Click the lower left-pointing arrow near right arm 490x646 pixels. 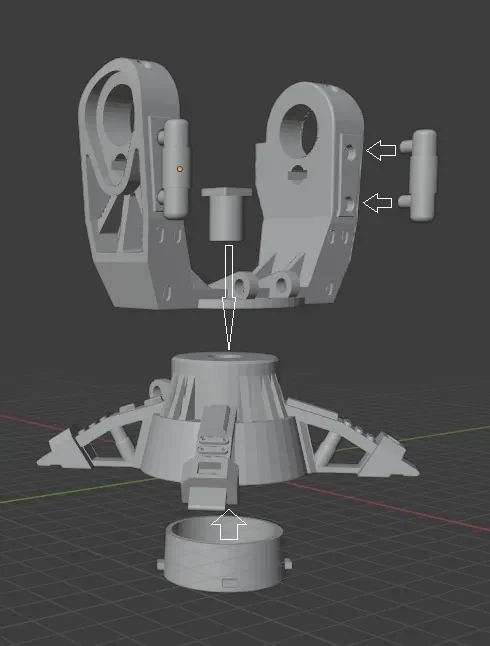coord(377,203)
